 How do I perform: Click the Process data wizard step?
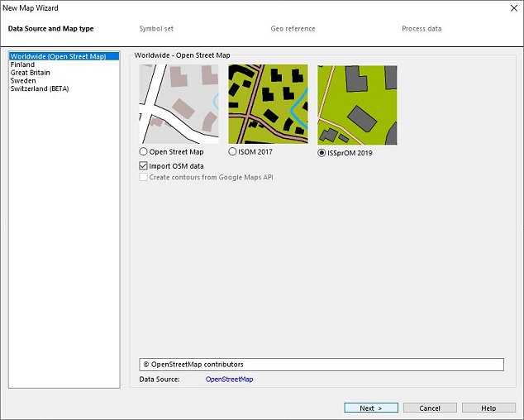coord(422,29)
